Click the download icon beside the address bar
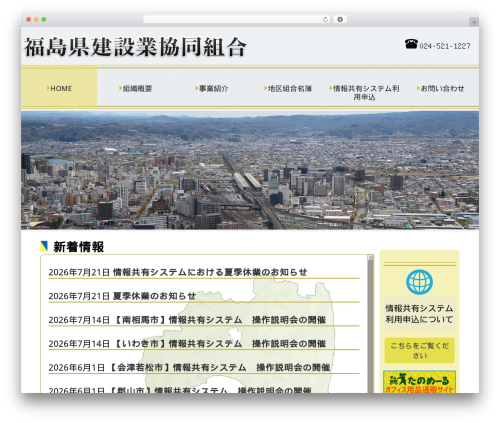This screenshot has height=423, width=500. [x=340, y=19]
